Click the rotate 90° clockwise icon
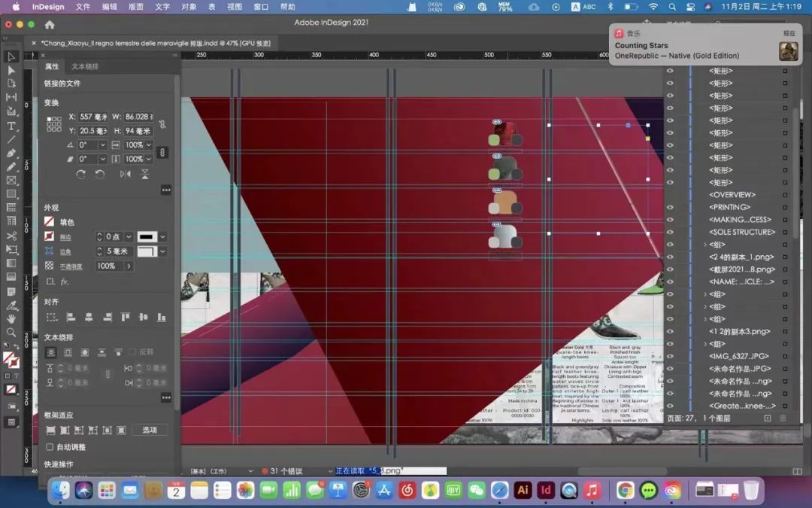 click(80, 174)
